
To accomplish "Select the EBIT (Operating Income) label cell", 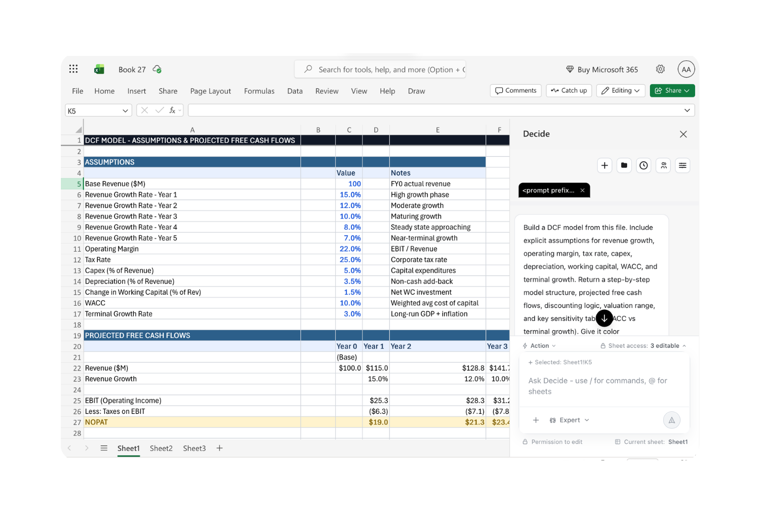I will click(192, 401).
